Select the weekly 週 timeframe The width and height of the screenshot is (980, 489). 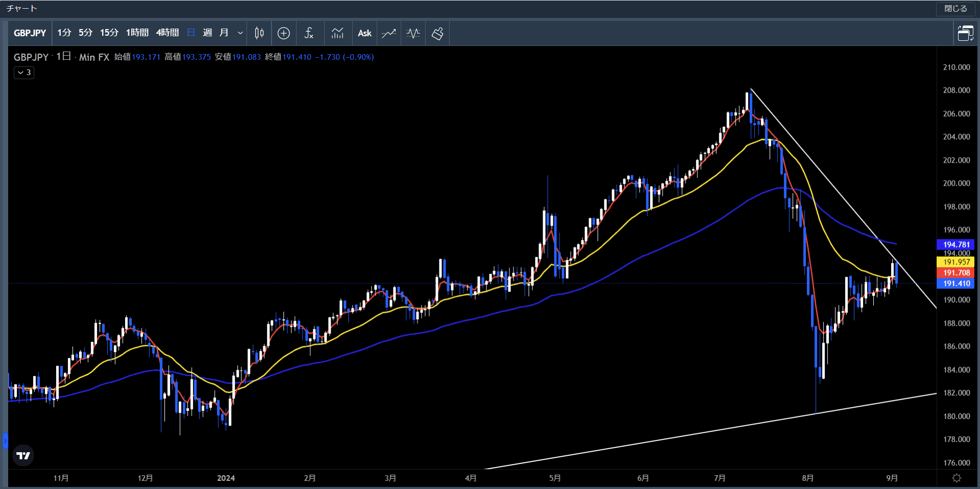pos(207,33)
